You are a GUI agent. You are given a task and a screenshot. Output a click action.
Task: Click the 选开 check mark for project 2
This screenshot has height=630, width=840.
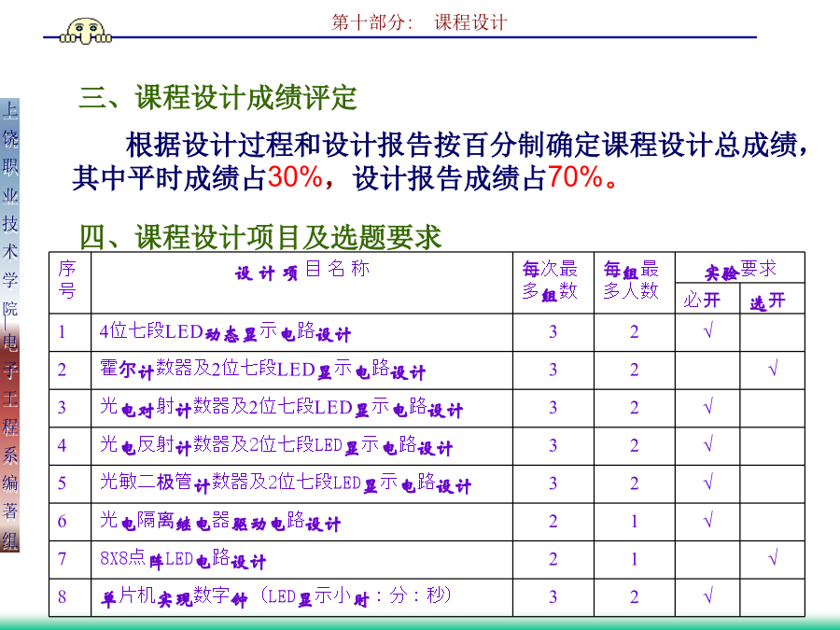coord(773,369)
